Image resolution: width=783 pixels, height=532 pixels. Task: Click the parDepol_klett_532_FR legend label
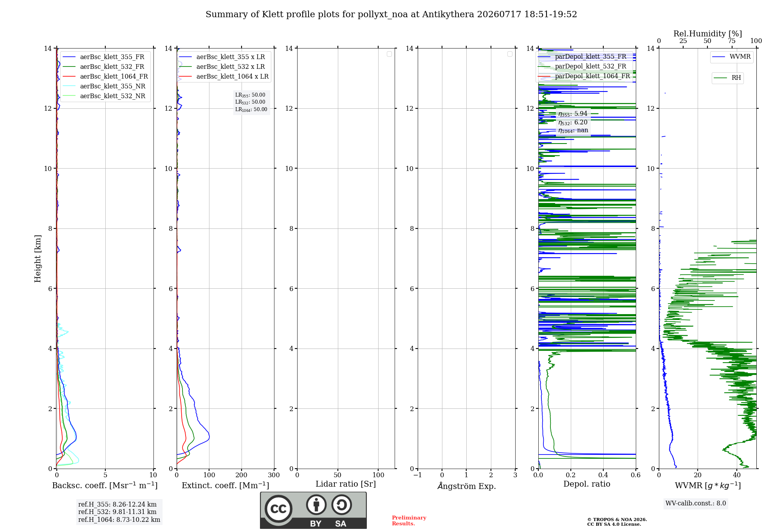590,66
